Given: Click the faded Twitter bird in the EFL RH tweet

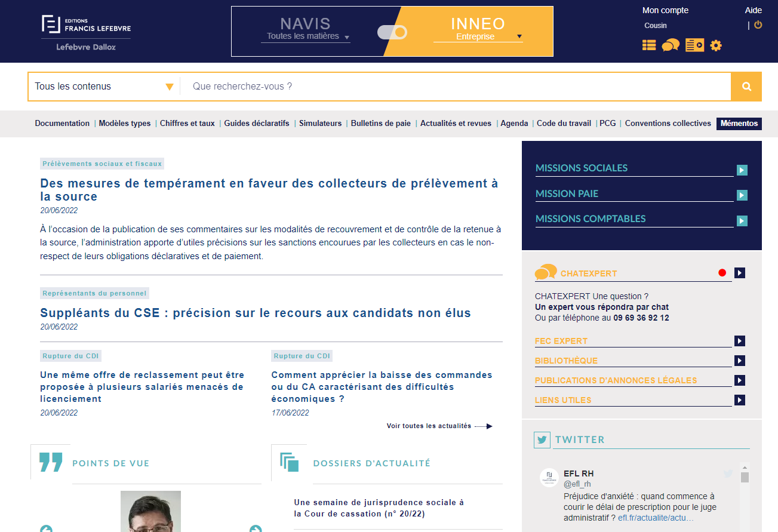Looking at the screenshot, I should (728, 473).
